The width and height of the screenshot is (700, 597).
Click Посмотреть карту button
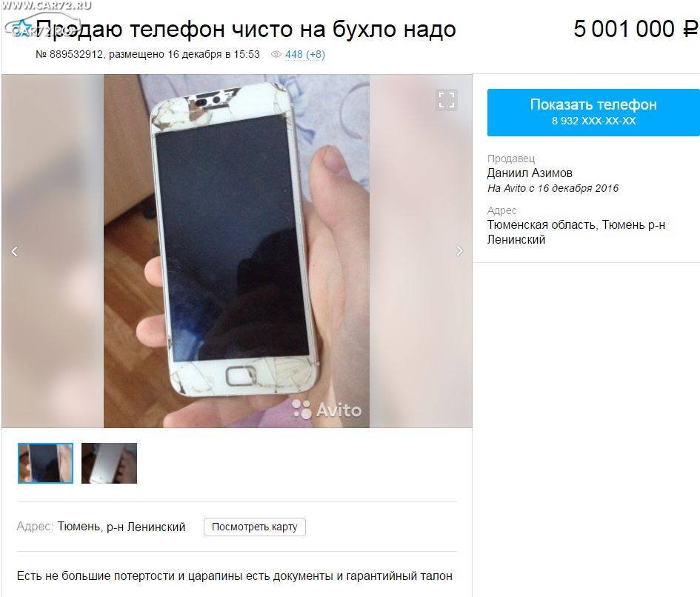pos(255,527)
